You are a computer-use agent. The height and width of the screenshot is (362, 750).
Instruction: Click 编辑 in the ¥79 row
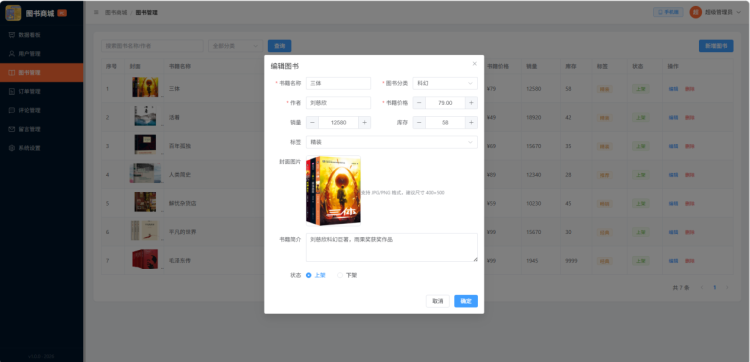tap(673, 89)
